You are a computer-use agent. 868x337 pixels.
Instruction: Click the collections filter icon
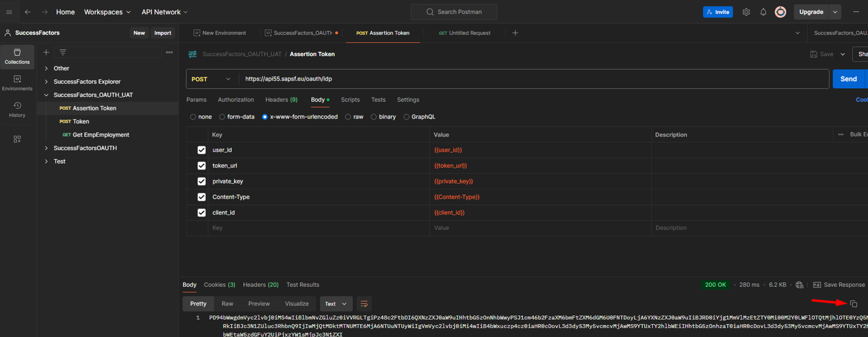tap(63, 52)
